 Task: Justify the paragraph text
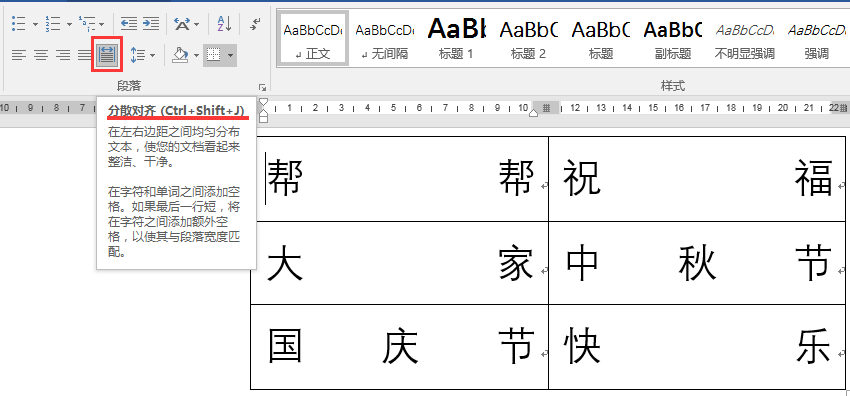(85, 55)
